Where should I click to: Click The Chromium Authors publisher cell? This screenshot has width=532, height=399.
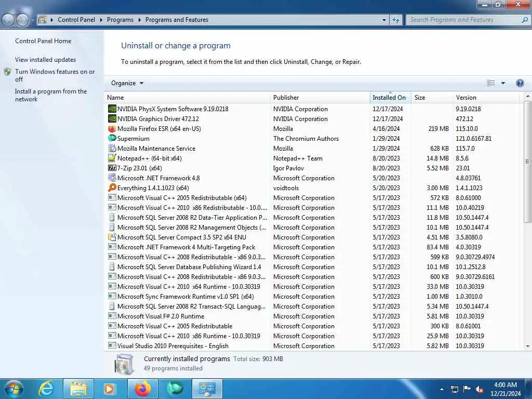[305, 138]
